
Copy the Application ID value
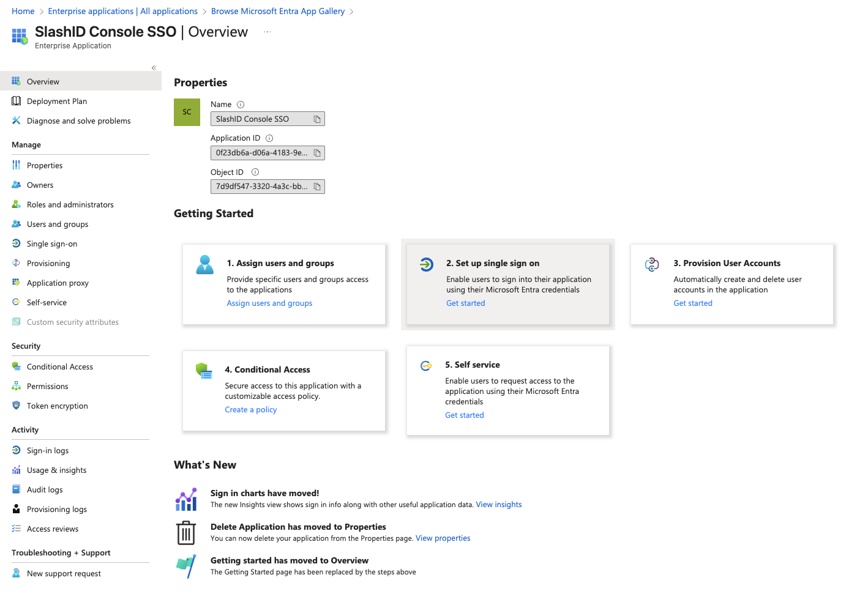point(317,153)
